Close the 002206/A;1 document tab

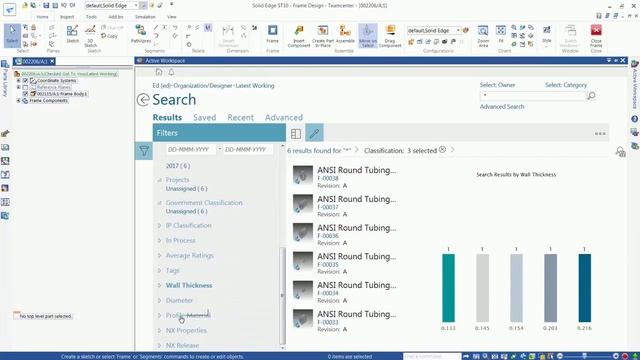pos(52,61)
